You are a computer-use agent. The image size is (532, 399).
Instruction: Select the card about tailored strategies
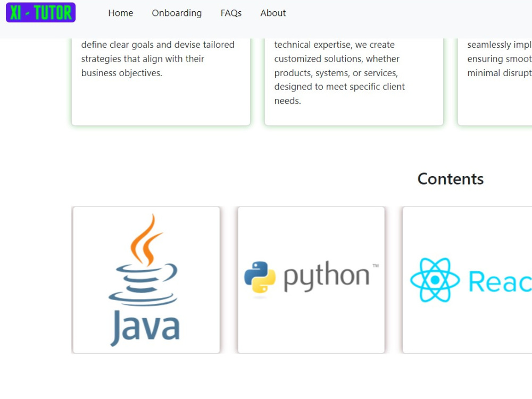tap(161, 82)
